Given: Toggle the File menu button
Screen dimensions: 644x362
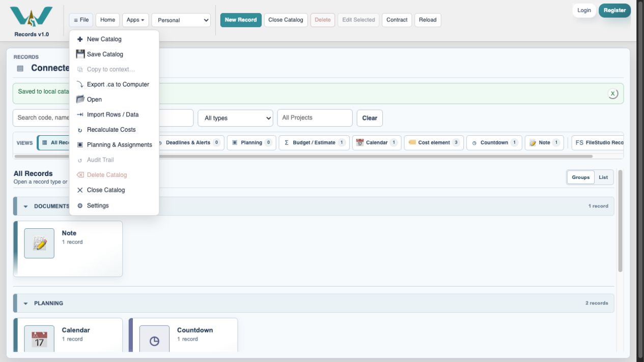Looking at the screenshot, I should 81,20.
